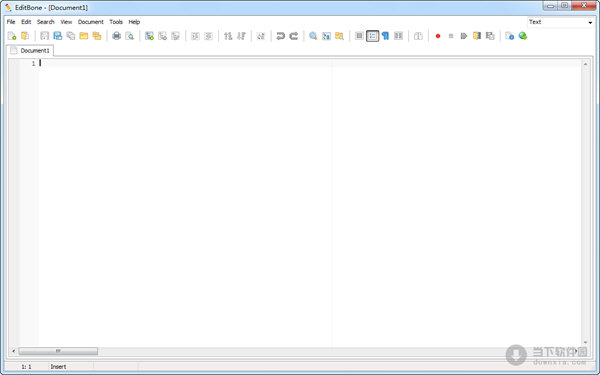This screenshot has width=600, height=375.
Task: Expand the Text highlighter dropdown
Action: [x=590, y=22]
